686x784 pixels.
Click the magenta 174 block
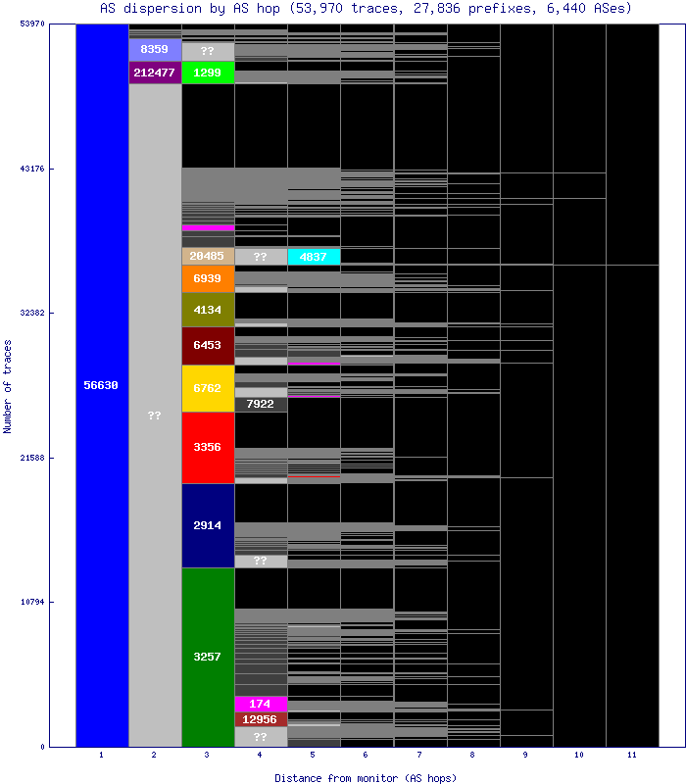(261, 704)
